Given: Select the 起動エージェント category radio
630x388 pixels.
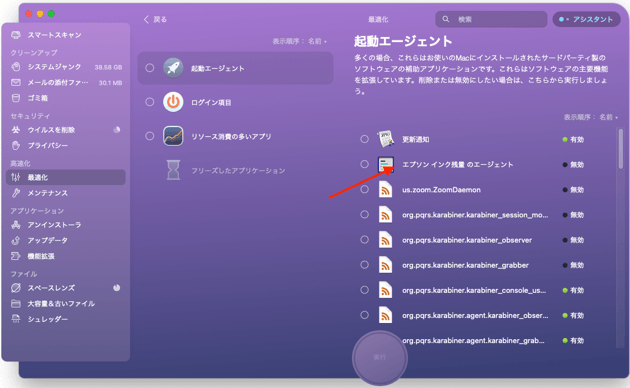Looking at the screenshot, I should [x=149, y=68].
